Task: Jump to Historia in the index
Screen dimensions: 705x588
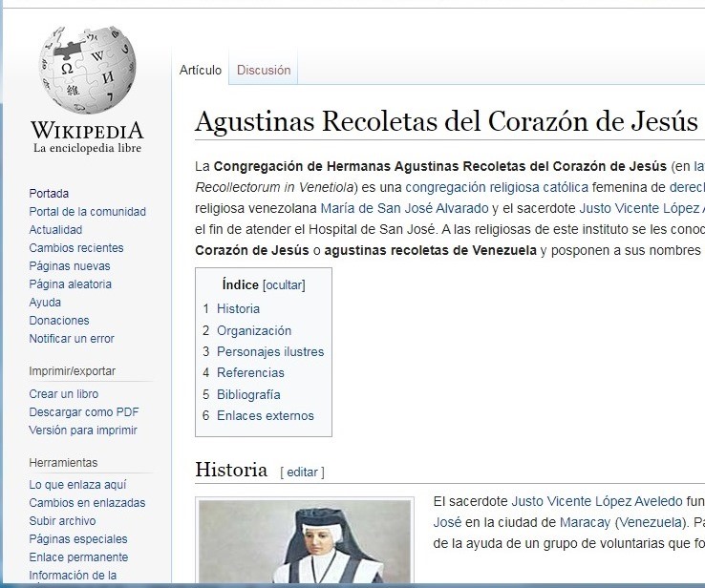Action: pos(238,308)
